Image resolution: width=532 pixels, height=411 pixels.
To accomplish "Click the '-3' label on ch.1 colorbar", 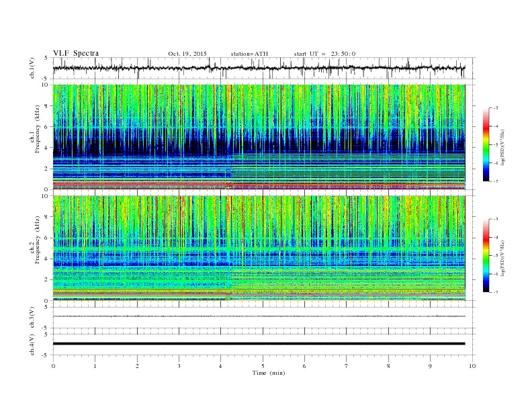I will [x=495, y=108].
